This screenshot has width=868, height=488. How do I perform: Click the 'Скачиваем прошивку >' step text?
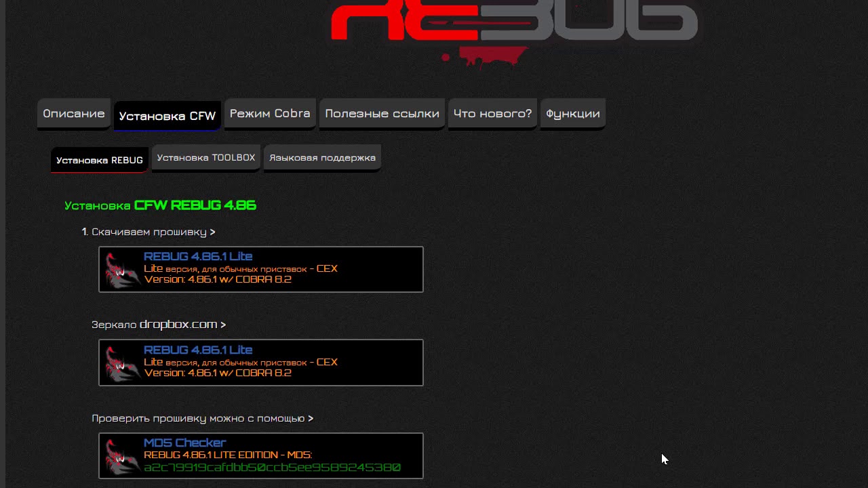pos(153,232)
